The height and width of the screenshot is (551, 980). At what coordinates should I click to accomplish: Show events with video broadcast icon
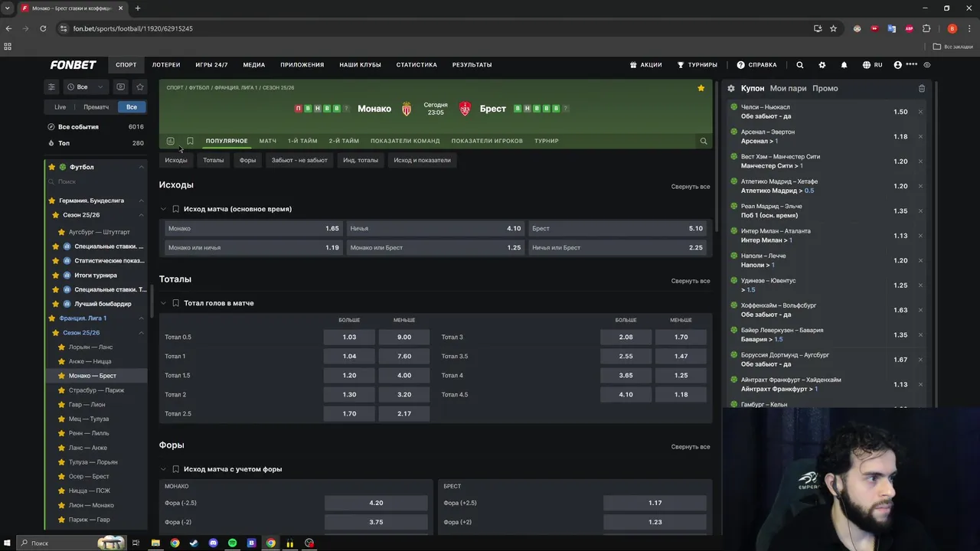[x=120, y=86]
